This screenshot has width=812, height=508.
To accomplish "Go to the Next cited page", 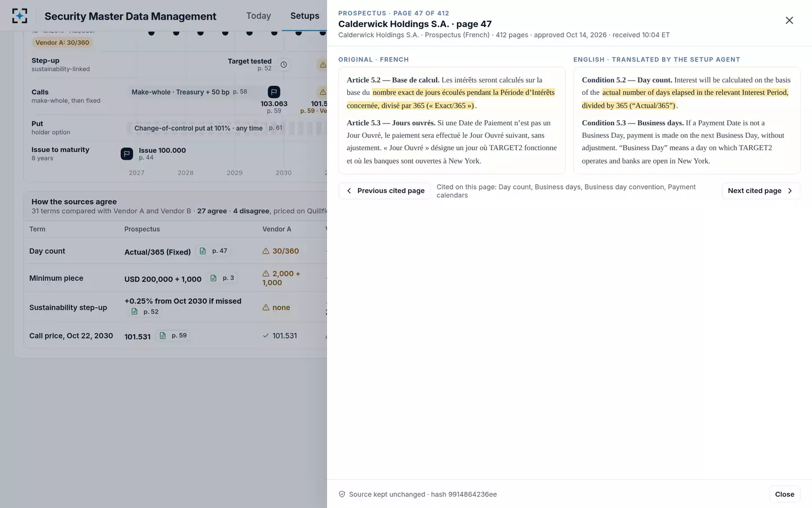I will 761,191.
